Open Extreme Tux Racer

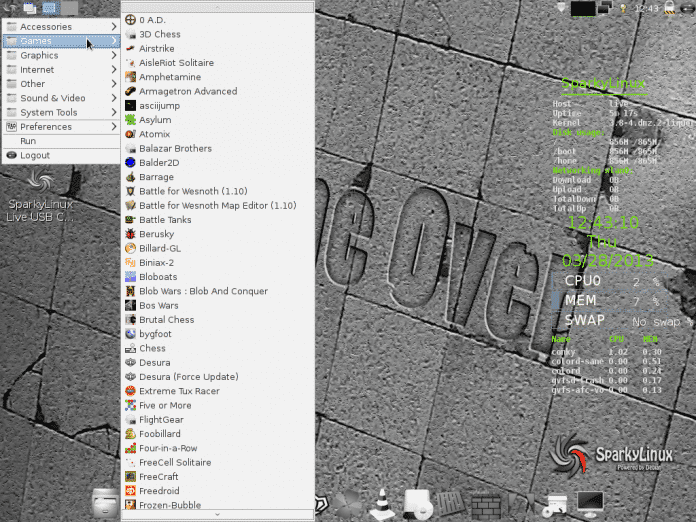point(179,391)
